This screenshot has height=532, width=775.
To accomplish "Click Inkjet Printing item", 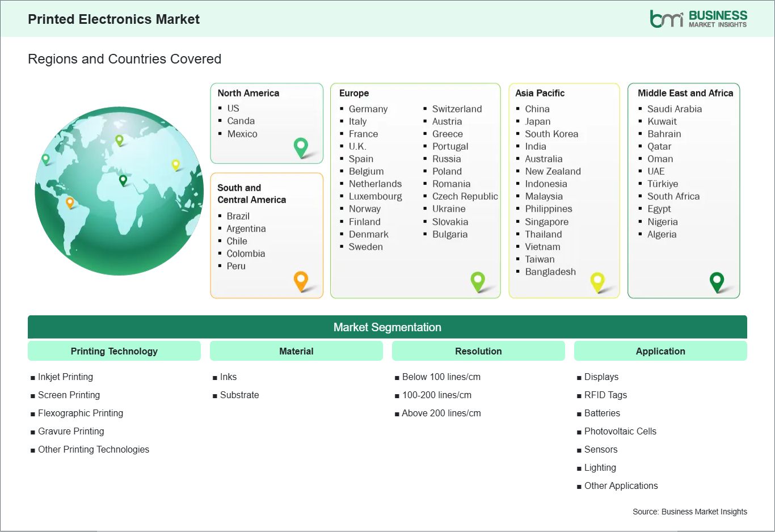I will 65,377.
